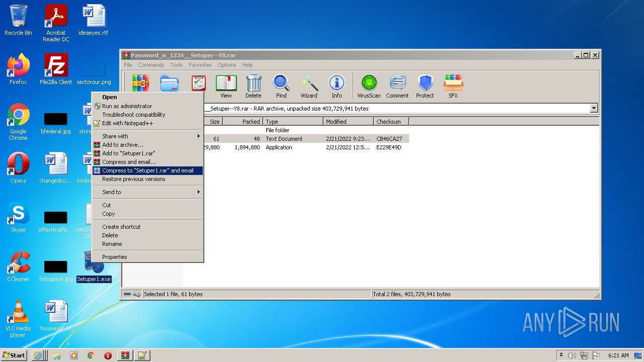Expand the Share with submenu

point(147,136)
